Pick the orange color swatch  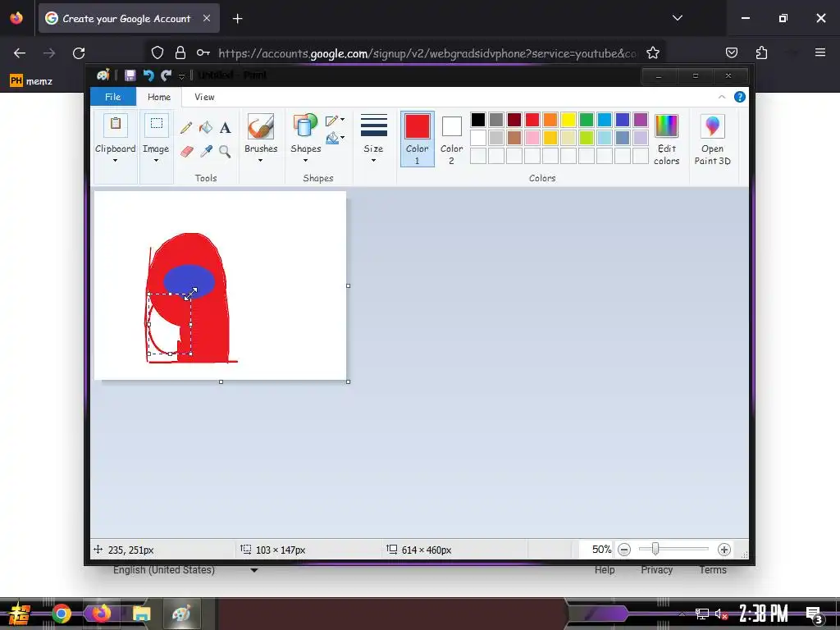pos(550,120)
